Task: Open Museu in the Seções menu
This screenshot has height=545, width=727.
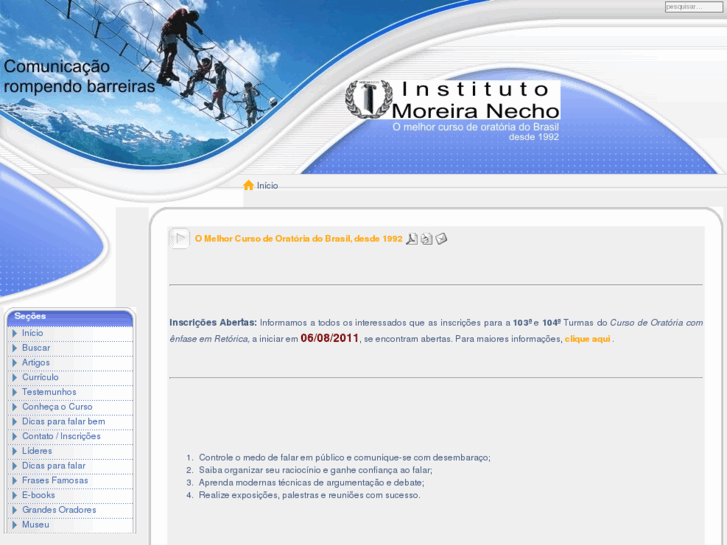Action: 36,525
